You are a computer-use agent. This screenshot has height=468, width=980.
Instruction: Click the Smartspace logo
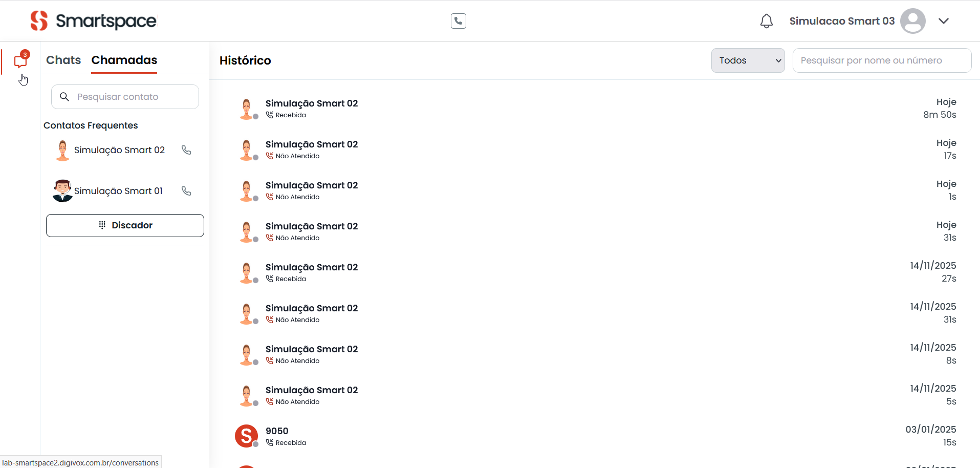[x=93, y=21]
